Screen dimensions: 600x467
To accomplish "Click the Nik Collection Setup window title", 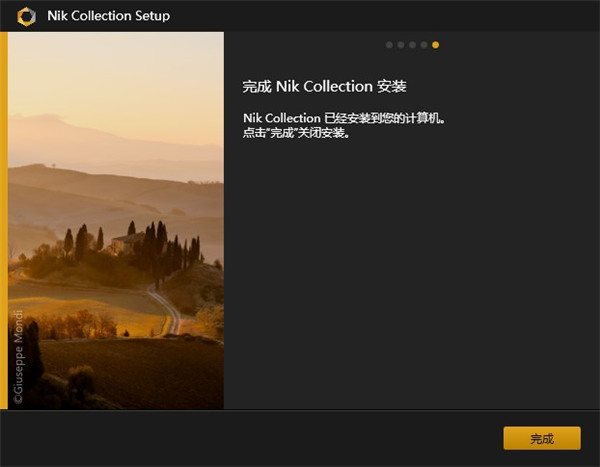I will [109, 16].
